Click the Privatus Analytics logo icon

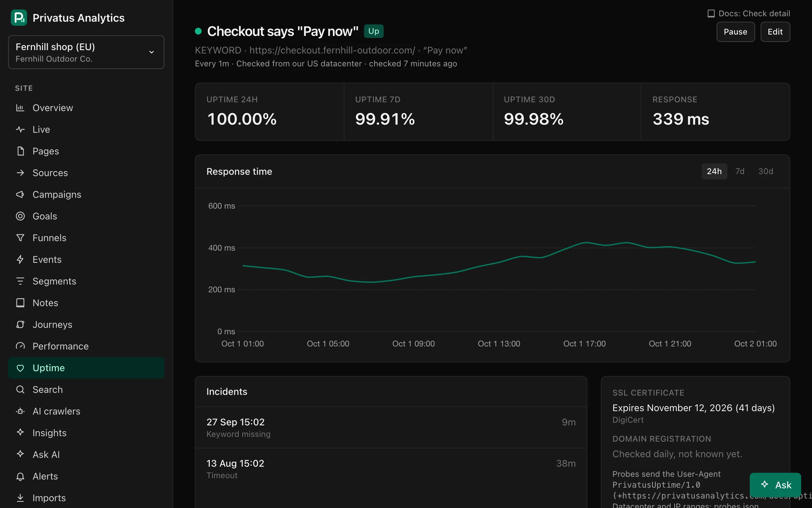[x=19, y=18]
